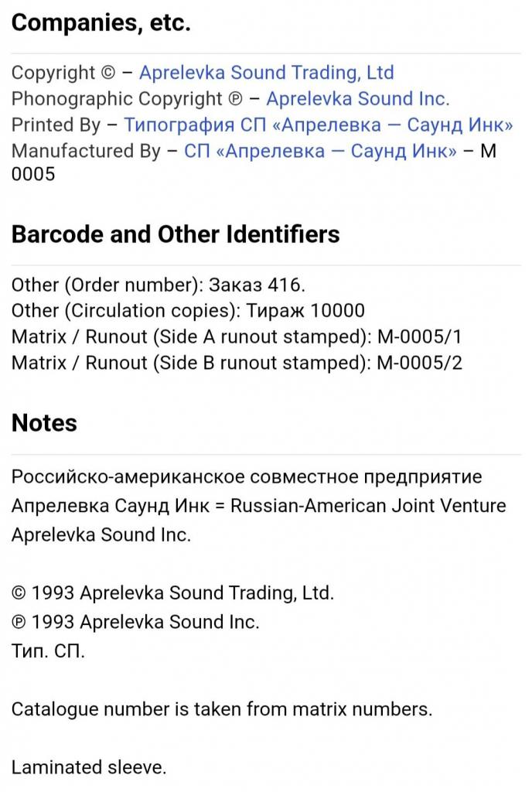Click the ℗ 1993 Aprelevka Sound Inc. note
Screen dimensions: 532x792
coord(135,622)
